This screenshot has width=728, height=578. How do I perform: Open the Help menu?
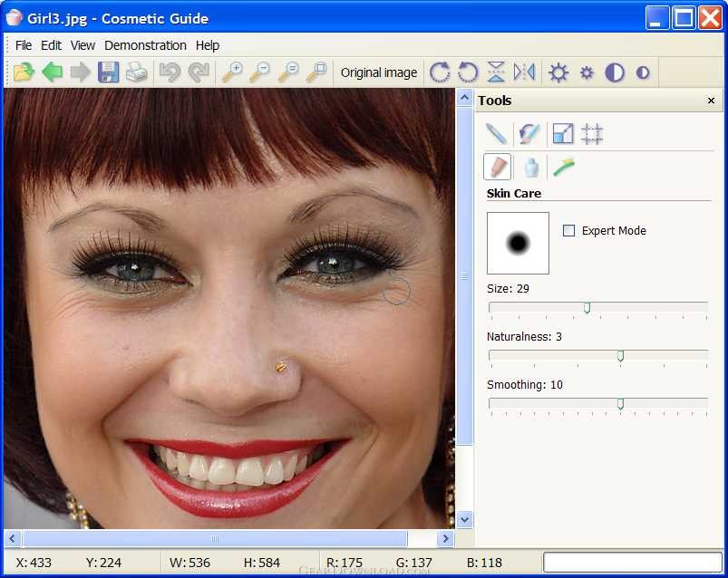(x=208, y=45)
